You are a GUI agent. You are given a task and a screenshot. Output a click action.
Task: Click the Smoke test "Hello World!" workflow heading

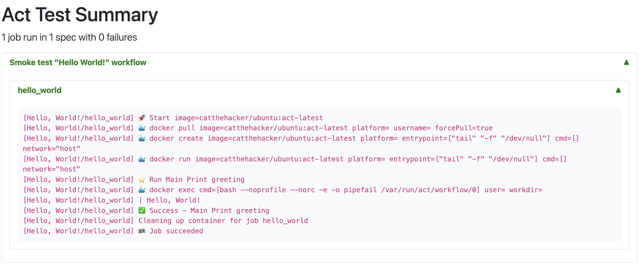[78, 62]
